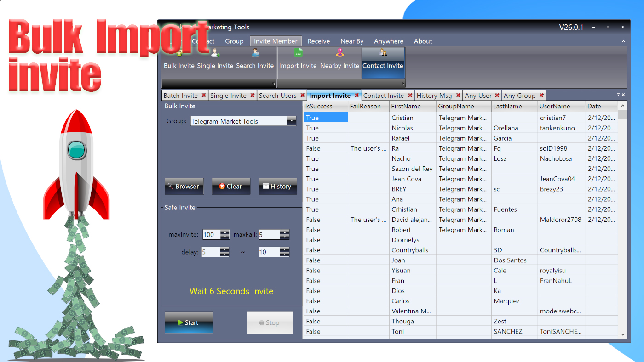Collapse the ribbon using the top-right chevron
This screenshot has height=362, width=644.
[x=624, y=41]
